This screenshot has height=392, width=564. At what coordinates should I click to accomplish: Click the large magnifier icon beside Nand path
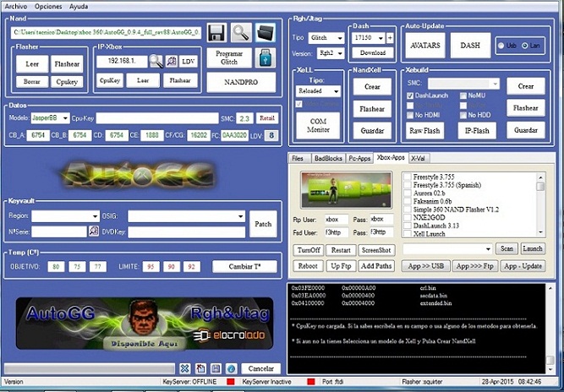[241, 33]
